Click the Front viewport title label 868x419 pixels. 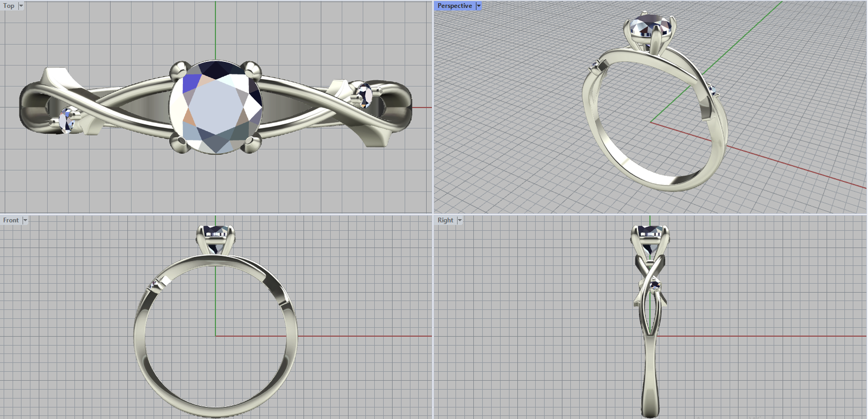click(x=11, y=220)
